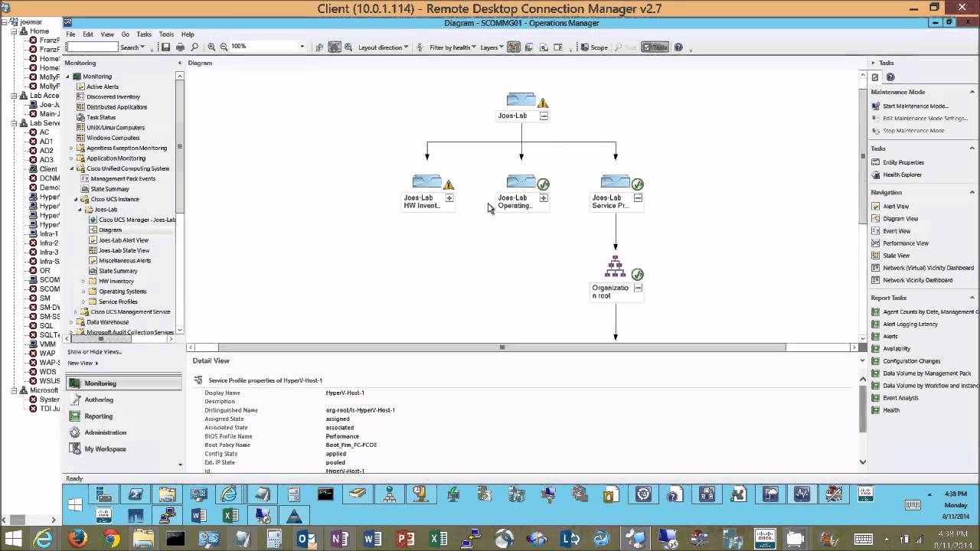Click Start Maintenance Mode task
The image size is (980, 551).
(915, 106)
